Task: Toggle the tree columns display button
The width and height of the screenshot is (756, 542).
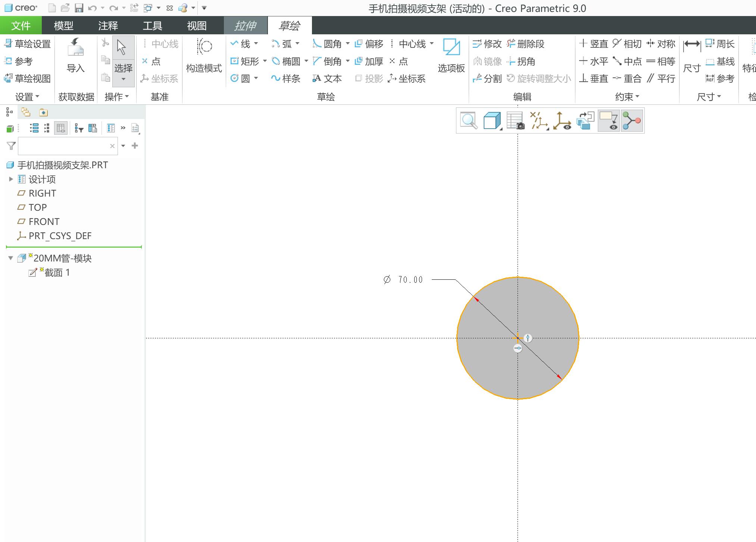Action: tap(61, 128)
